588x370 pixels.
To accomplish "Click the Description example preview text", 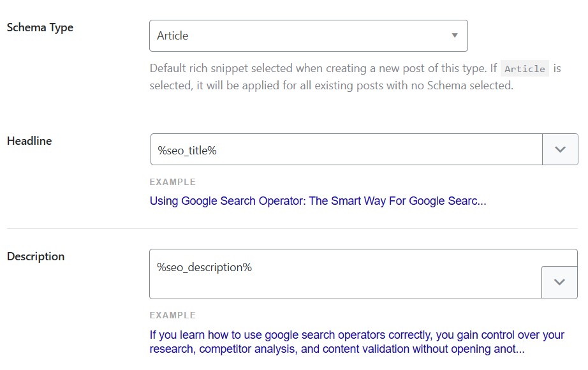I will tap(356, 342).
